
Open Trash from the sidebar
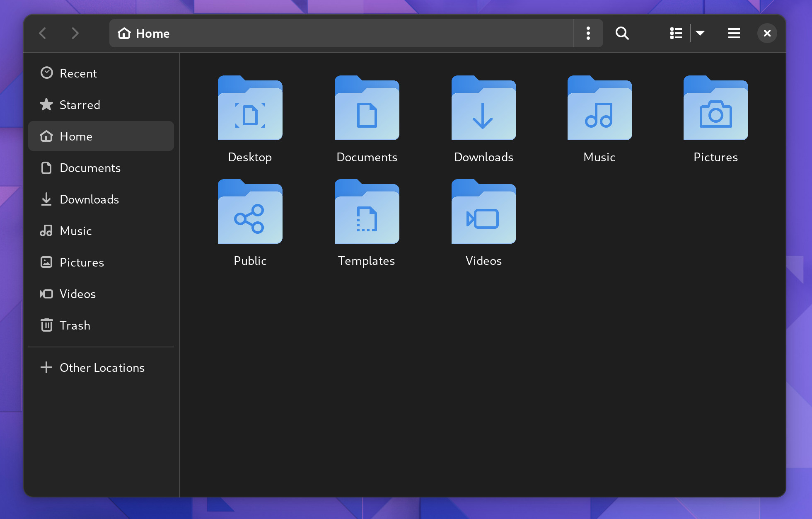[x=75, y=325]
